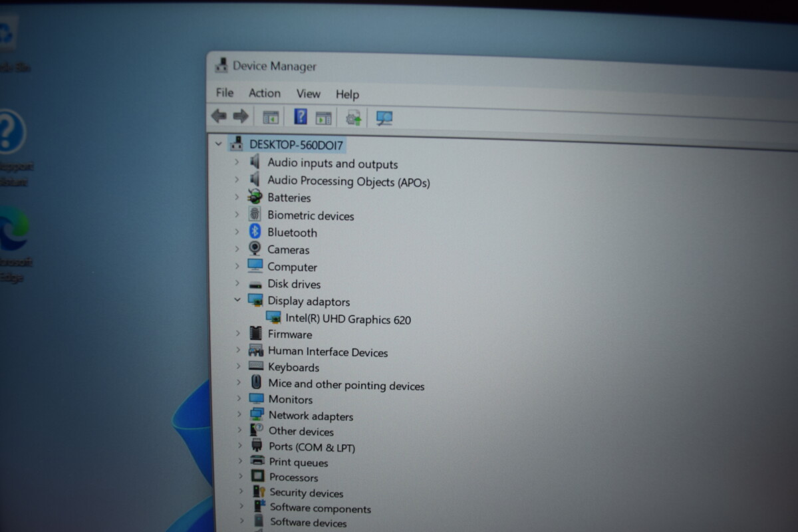
Task: Click the Microsoft Edge desktop shortcut
Action: (x=12, y=229)
